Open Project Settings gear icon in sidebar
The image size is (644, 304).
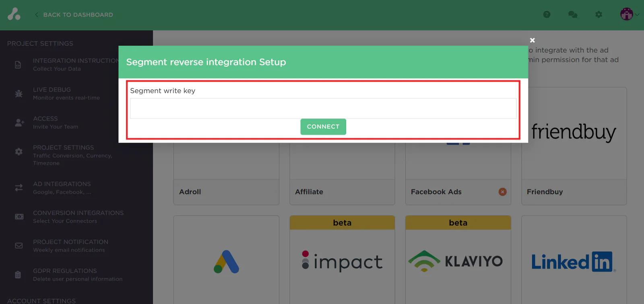(x=19, y=152)
